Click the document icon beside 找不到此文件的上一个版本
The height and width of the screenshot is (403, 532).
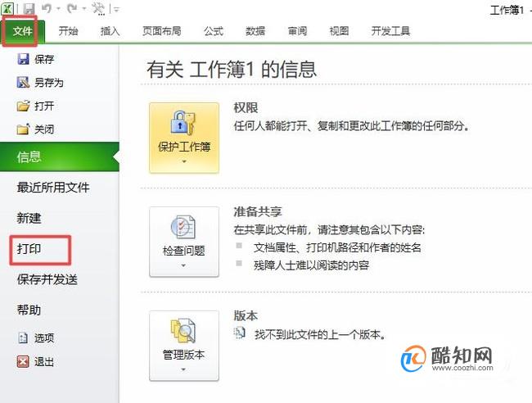pos(240,333)
